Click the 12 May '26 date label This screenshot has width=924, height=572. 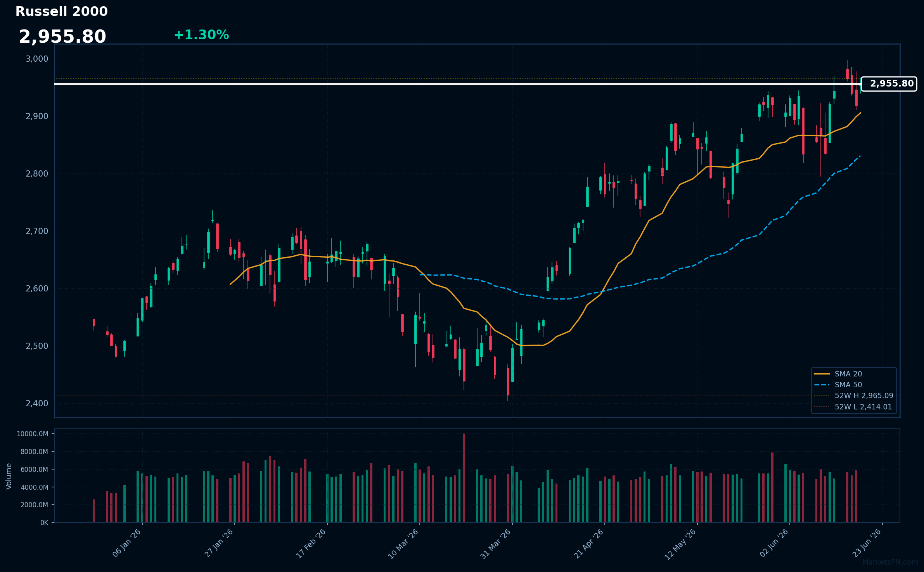tap(681, 544)
